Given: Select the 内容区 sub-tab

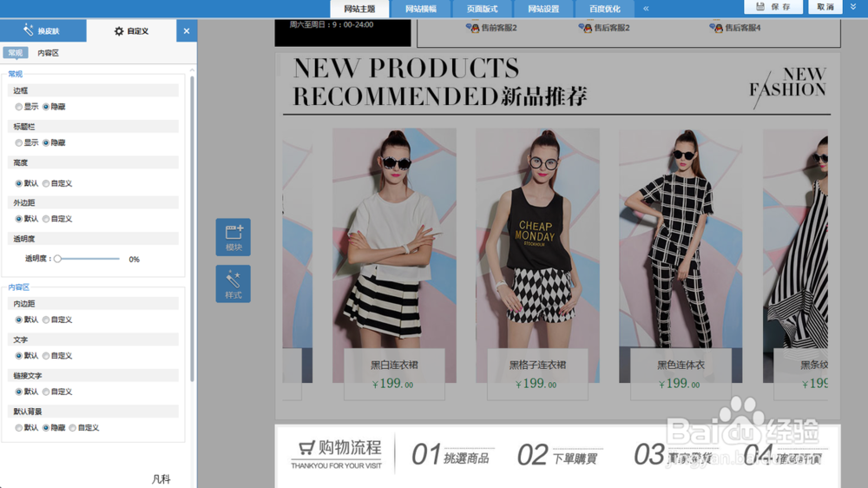Looking at the screenshot, I should tap(48, 53).
